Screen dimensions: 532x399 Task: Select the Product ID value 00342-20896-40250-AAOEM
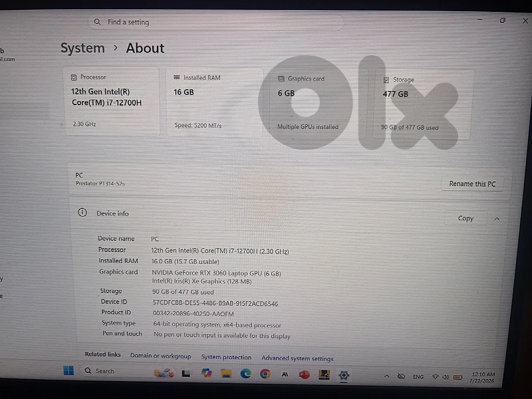[193, 314]
